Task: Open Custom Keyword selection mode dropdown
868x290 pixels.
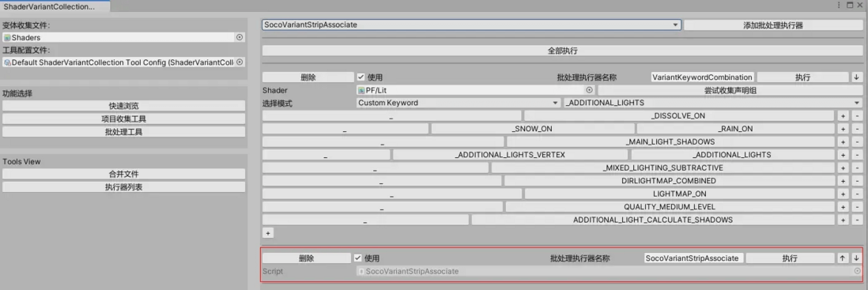Action: 459,103
